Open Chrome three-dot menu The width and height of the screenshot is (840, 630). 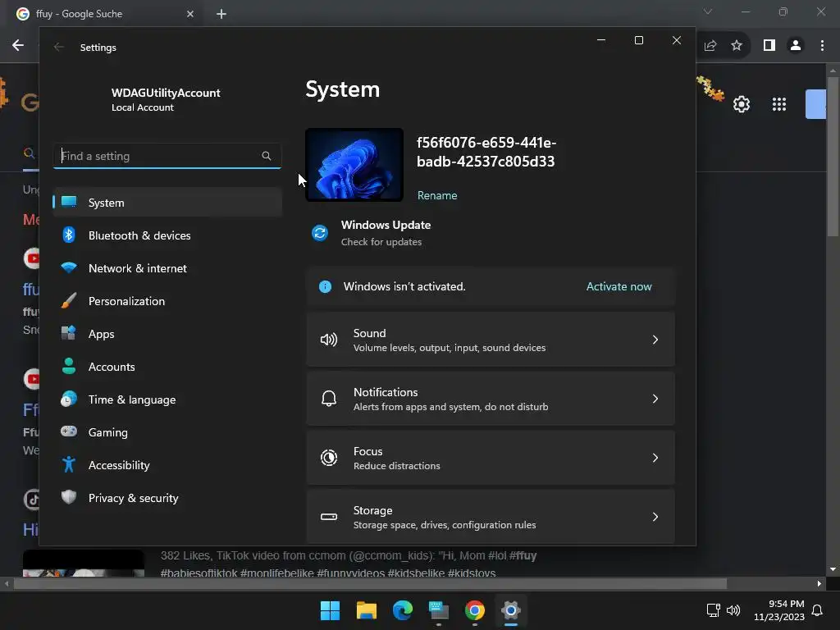[822, 46]
